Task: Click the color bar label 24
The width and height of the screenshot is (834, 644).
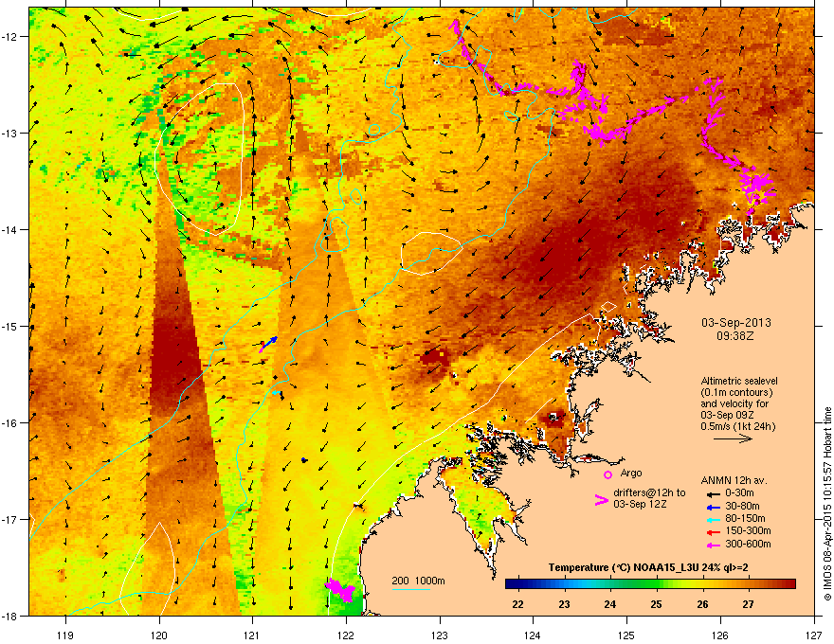Action: (610, 604)
